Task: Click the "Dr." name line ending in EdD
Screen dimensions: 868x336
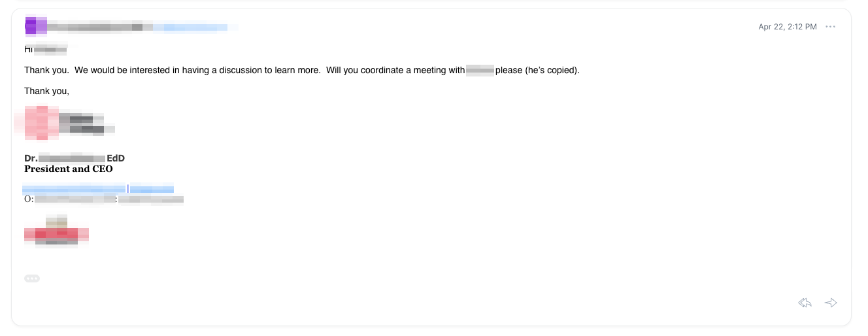Action: click(75, 158)
